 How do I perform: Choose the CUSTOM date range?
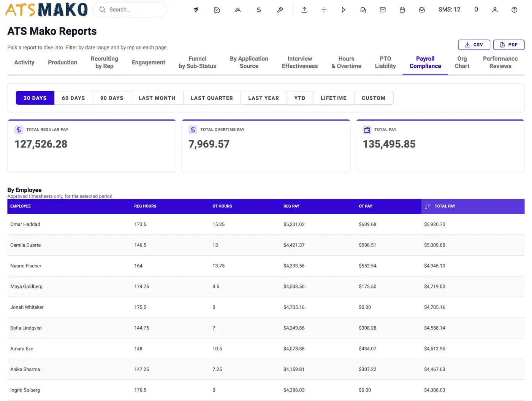pos(374,98)
